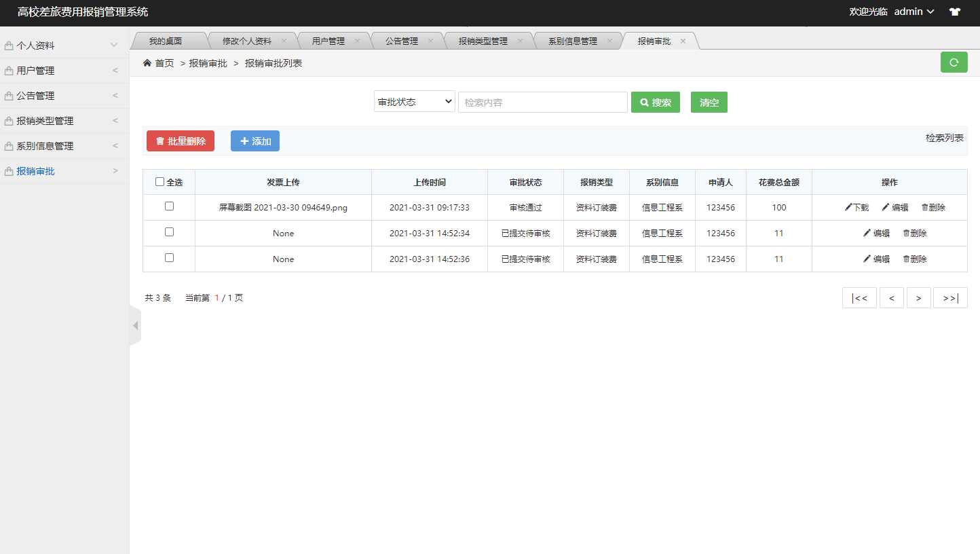Click the bag icon beside 公告管理 in the sidebar
This screenshot has width=980, height=554.
8,95
